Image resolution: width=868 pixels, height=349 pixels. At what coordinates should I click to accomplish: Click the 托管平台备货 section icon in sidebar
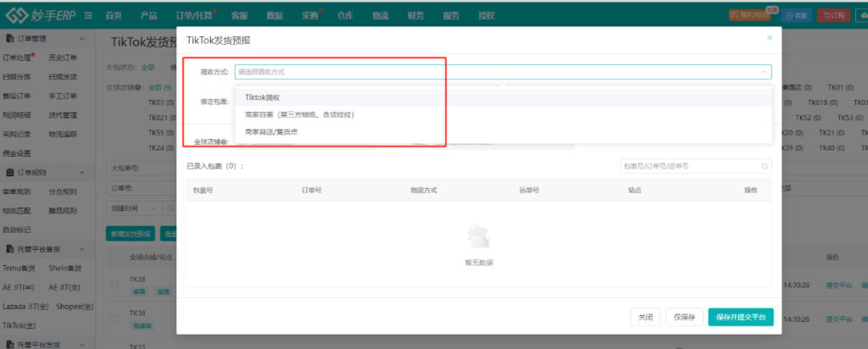10,249
